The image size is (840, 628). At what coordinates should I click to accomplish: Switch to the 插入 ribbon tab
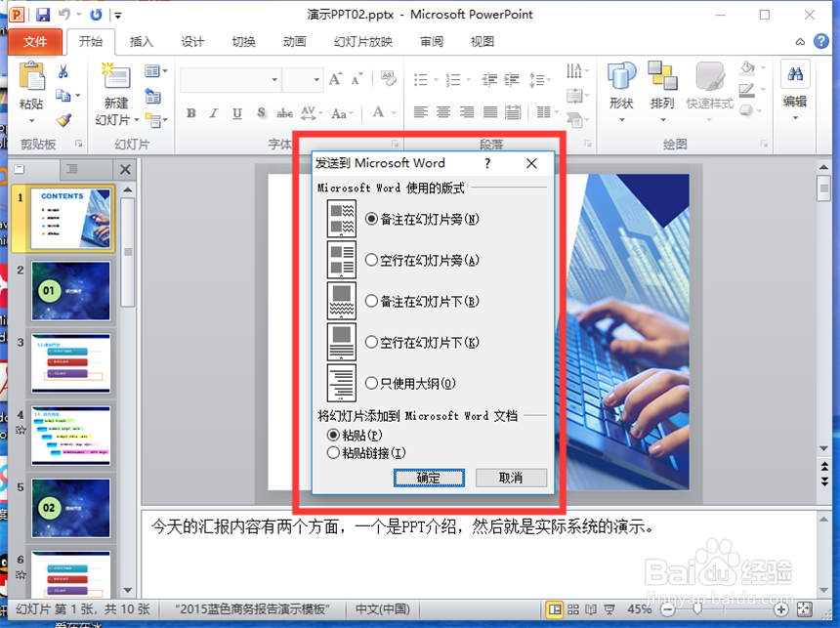(142, 42)
